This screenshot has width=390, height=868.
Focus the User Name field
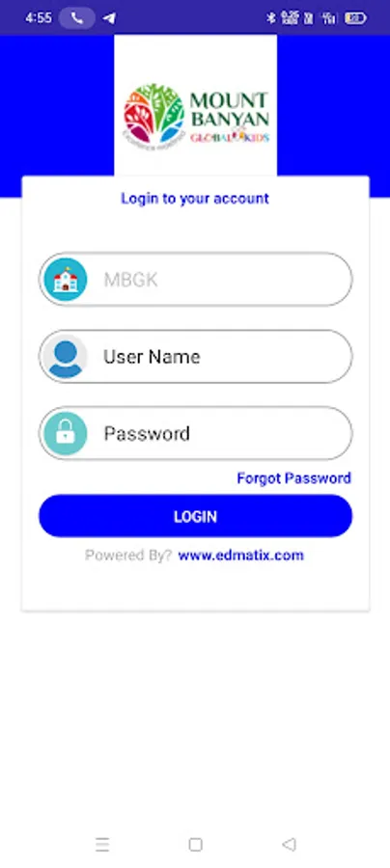(x=196, y=357)
